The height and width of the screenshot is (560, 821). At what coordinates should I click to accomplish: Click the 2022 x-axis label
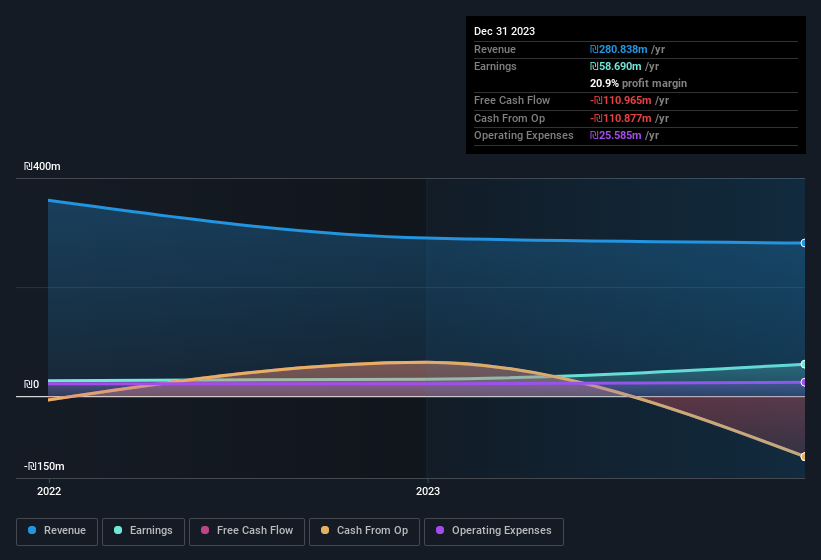coord(49,491)
